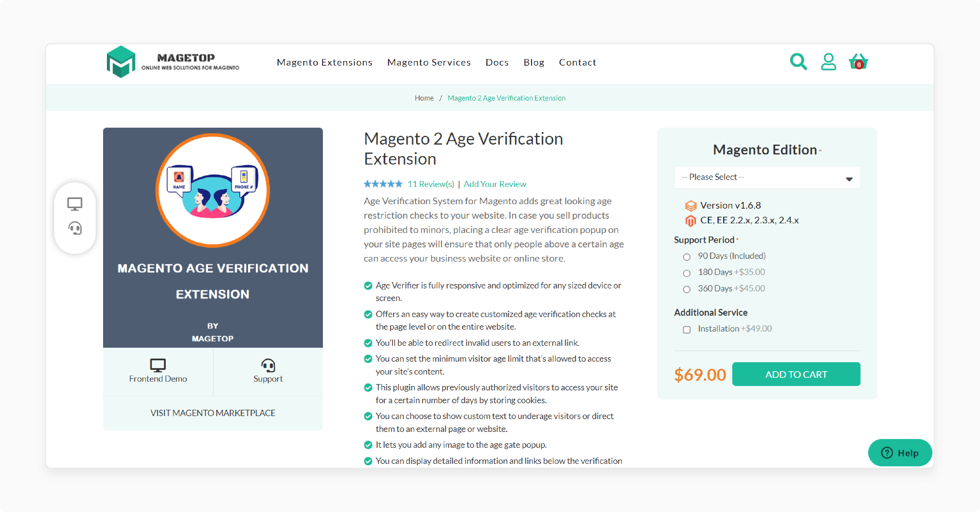Click the Home breadcrumb link
The width and height of the screenshot is (980, 512).
click(424, 98)
